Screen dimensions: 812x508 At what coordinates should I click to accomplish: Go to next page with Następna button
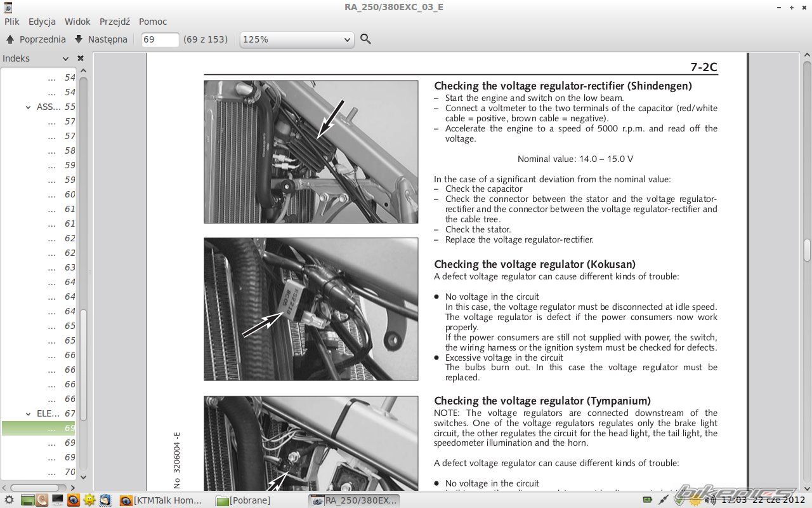click(x=101, y=39)
